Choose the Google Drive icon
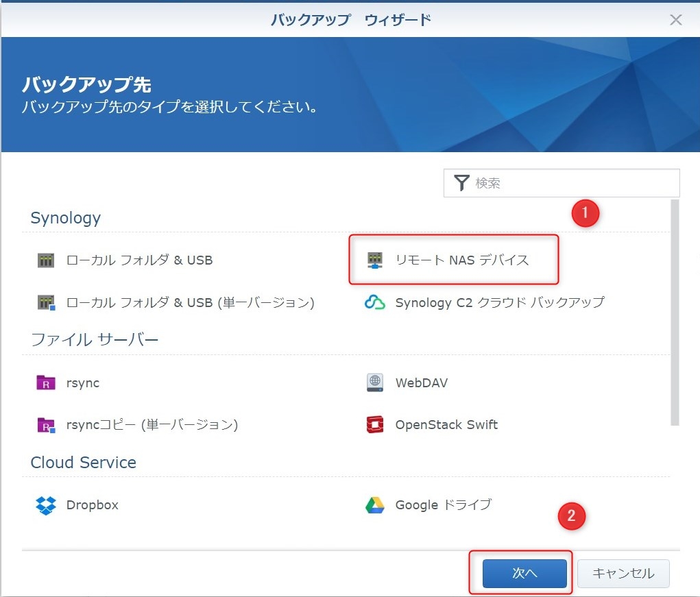The image size is (700, 597). (x=374, y=505)
